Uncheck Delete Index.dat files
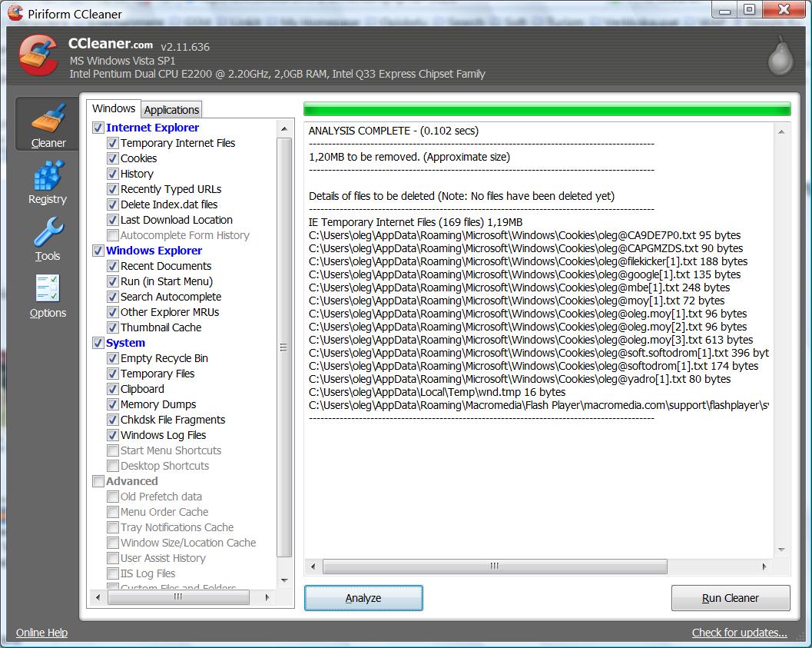812x648 pixels. point(112,204)
